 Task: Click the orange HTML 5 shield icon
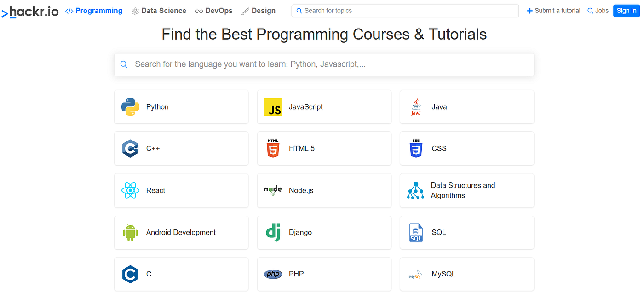click(273, 148)
